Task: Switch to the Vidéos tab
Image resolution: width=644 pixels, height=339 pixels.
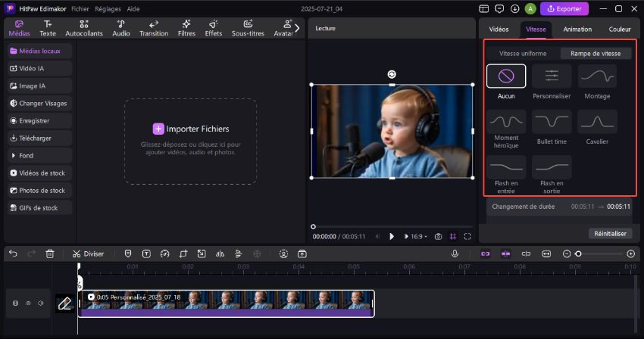Action: click(499, 30)
